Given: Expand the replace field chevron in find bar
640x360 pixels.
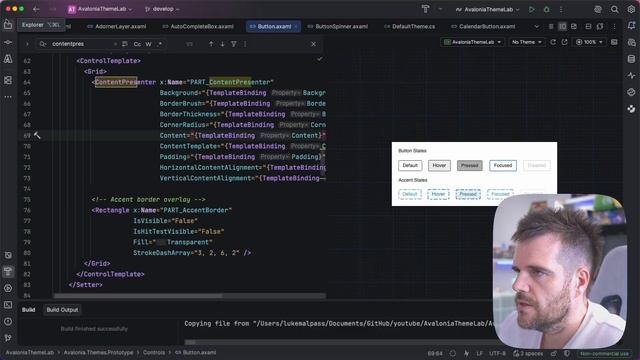Looking at the screenshot, I should (27, 44).
